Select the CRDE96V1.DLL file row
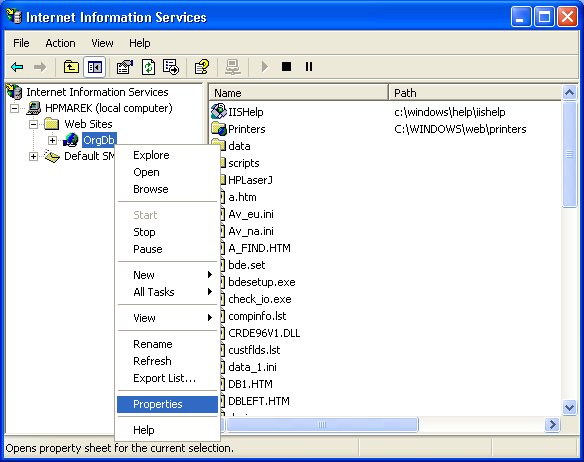The height and width of the screenshot is (462, 584). [264, 333]
